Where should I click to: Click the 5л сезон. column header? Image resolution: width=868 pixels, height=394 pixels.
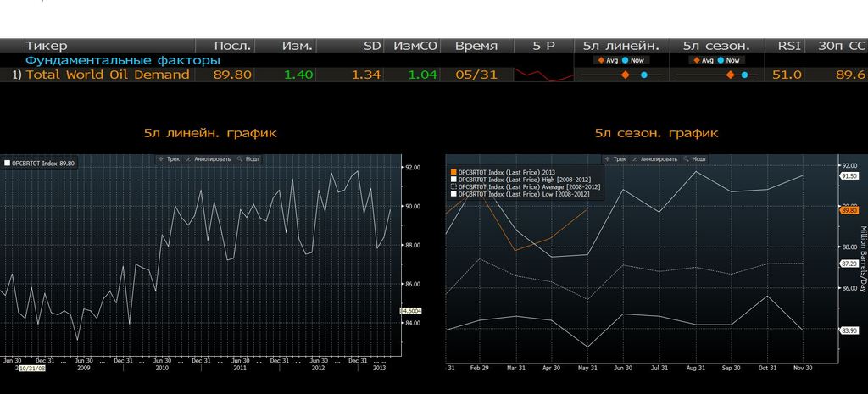point(716,46)
